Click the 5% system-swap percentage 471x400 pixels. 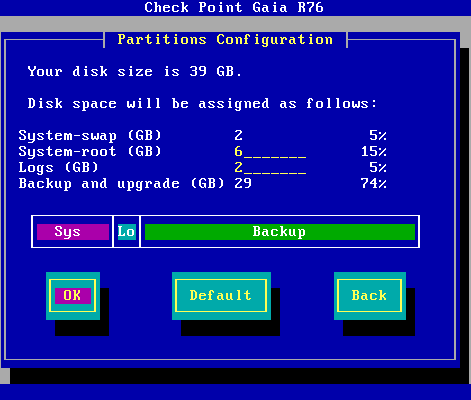click(x=378, y=136)
